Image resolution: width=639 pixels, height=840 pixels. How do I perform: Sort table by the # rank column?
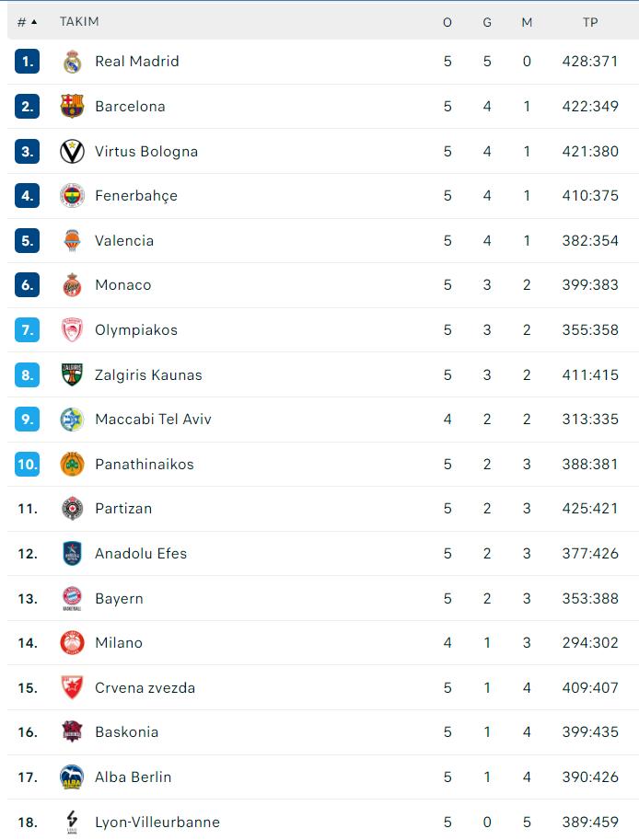click(x=27, y=22)
